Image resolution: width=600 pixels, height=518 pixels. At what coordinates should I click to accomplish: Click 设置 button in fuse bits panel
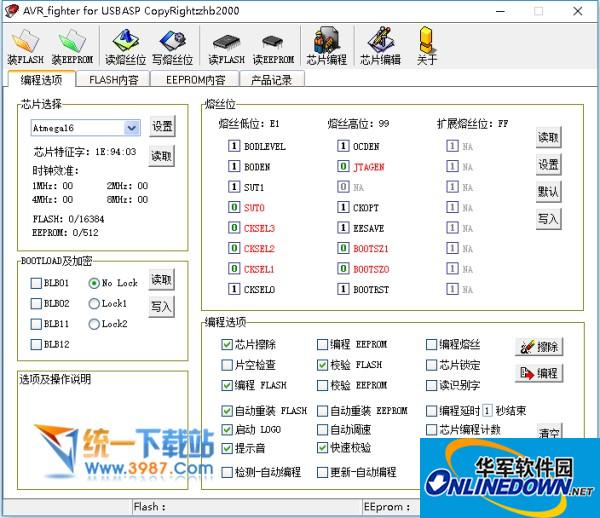pyautogui.click(x=548, y=164)
